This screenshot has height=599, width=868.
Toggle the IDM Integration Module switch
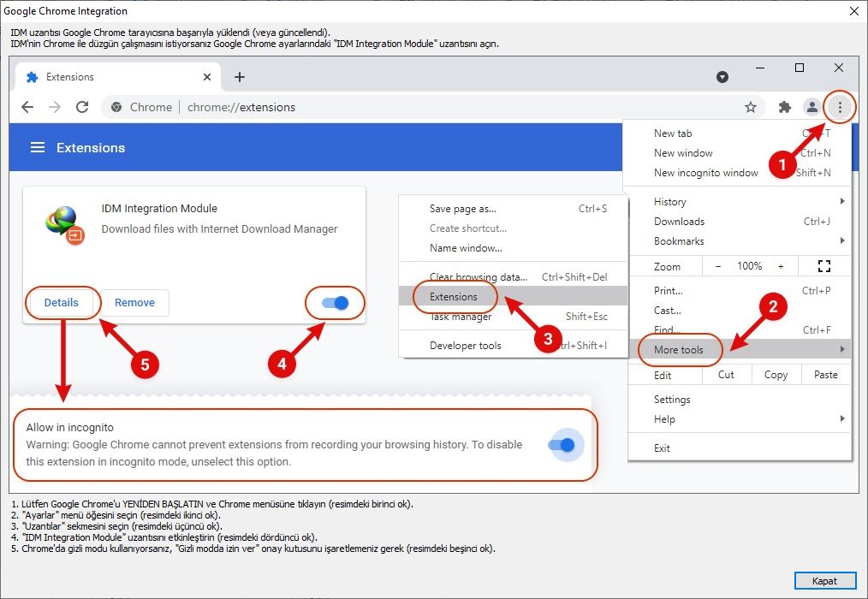click(335, 303)
